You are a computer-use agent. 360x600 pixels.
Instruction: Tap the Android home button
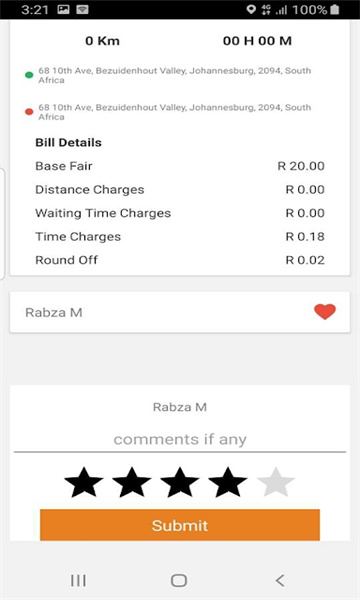tap(179, 580)
